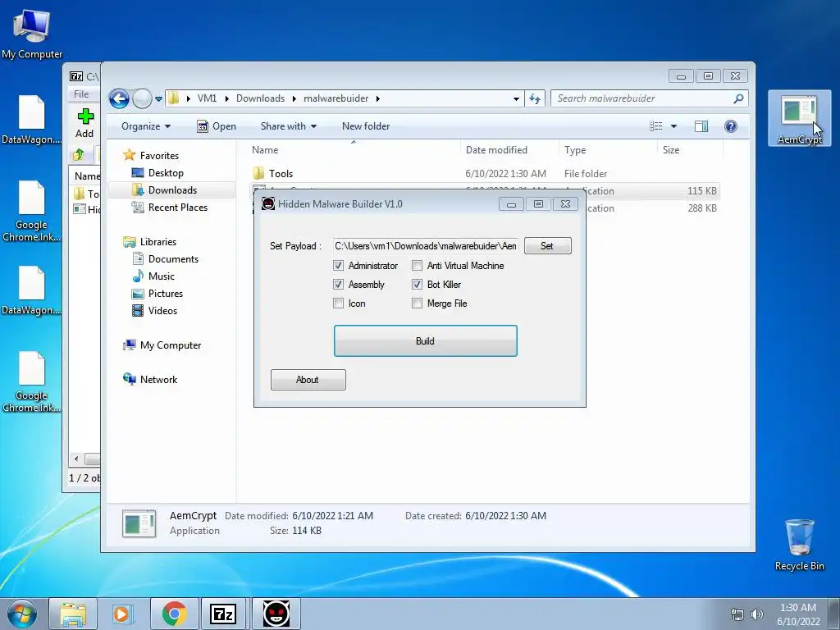Select VM1 in the breadcrumb path
This screenshot has width=840, height=630.
coord(207,98)
